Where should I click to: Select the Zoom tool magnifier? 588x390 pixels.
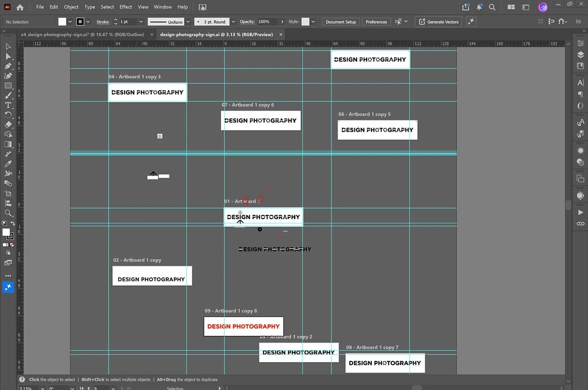click(x=8, y=213)
